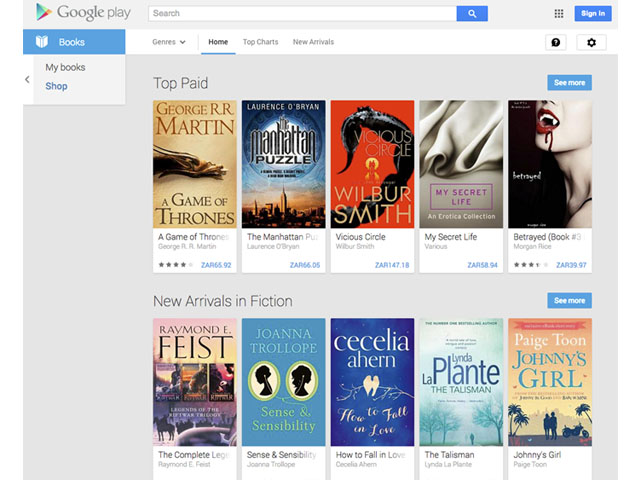This screenshot has width=640, height=480.
Task: Click How to Fall in Love title link
Action: pos(371,455)
